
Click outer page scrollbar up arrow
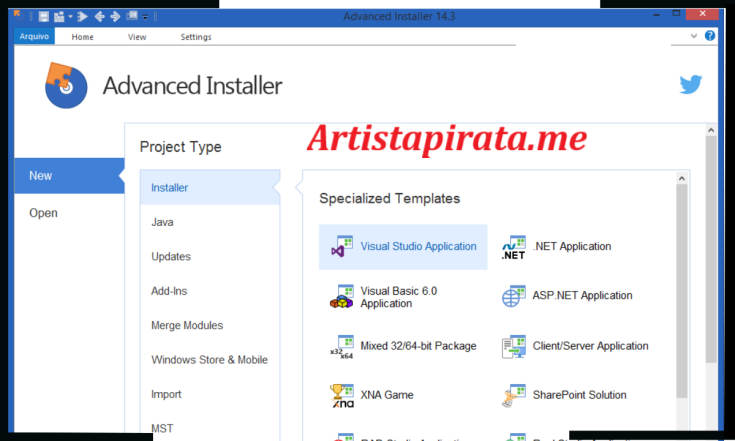point(711,130)
